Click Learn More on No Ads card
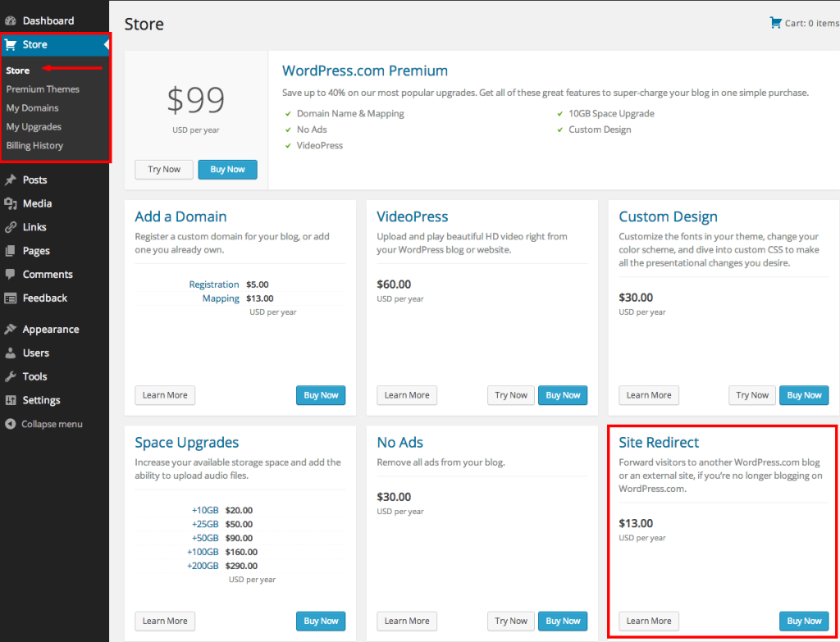 [x=407, y=622]
